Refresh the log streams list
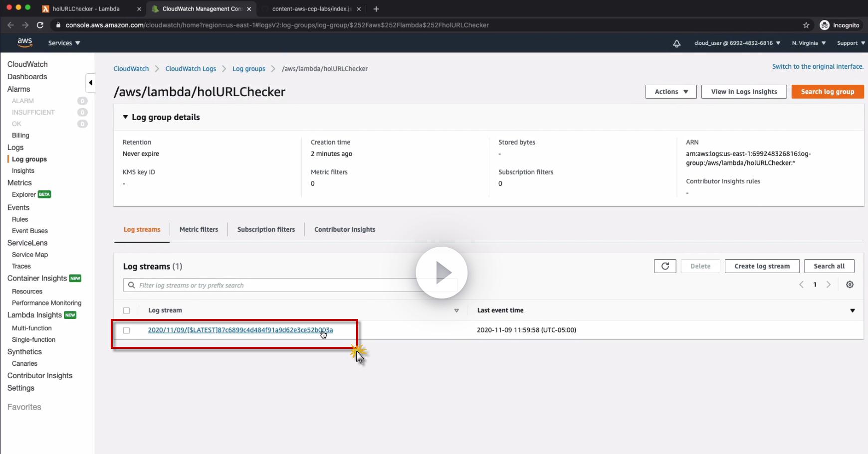The height and width of the screenshot is (454, 868). pyautogui.click(x=665, y=266)
